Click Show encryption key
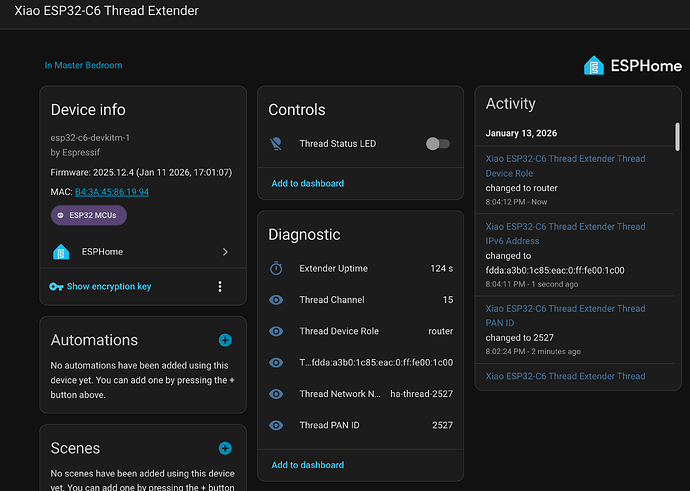 pos(109,287)
